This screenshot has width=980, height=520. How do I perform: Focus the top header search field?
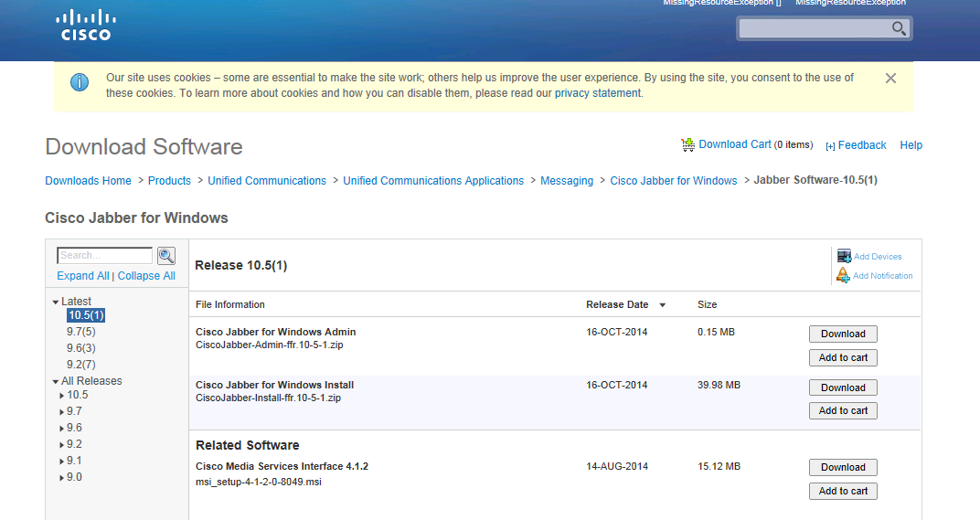[815, 28]
